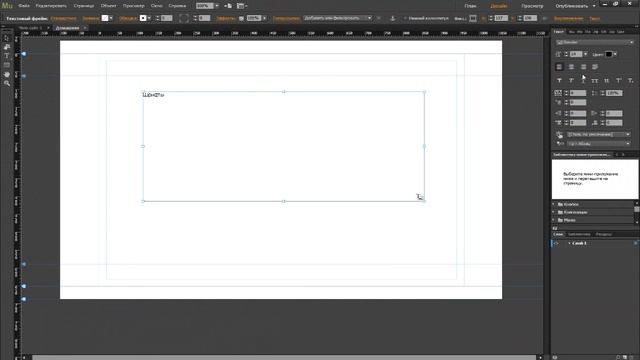Toggle the footer checkbox in control bar
Screen dimensions: 640x360
[x=405, y=18]
